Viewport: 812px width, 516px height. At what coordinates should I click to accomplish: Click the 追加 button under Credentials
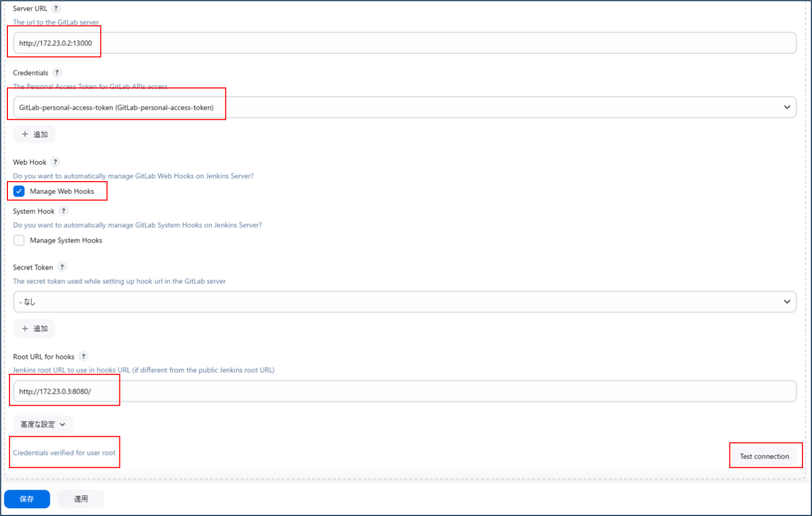(34, 134)
